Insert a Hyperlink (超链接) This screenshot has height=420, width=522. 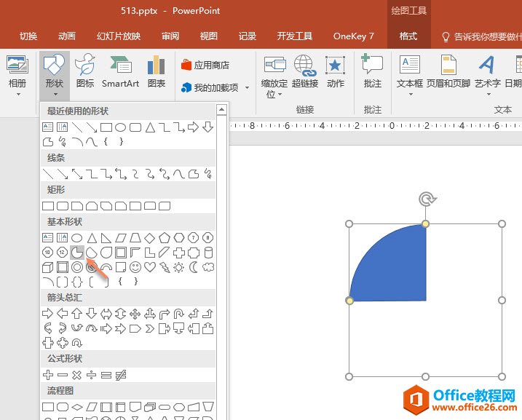[x=305, y=71]
